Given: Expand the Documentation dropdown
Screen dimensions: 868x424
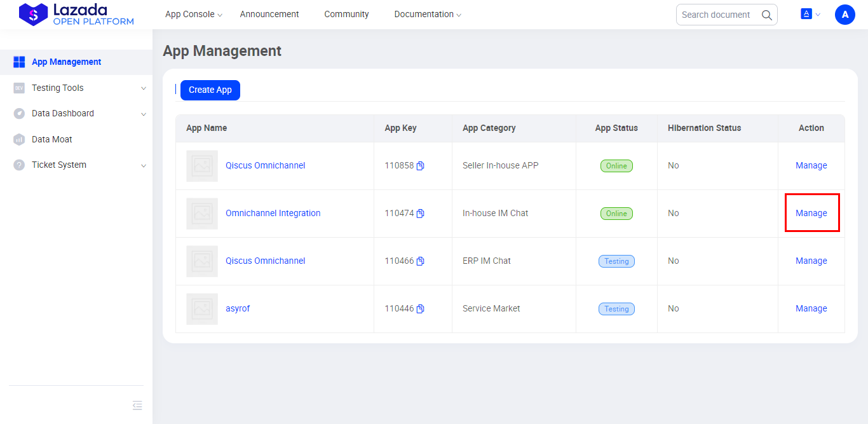Looking at the screenshot, I should tap(459, 15).
